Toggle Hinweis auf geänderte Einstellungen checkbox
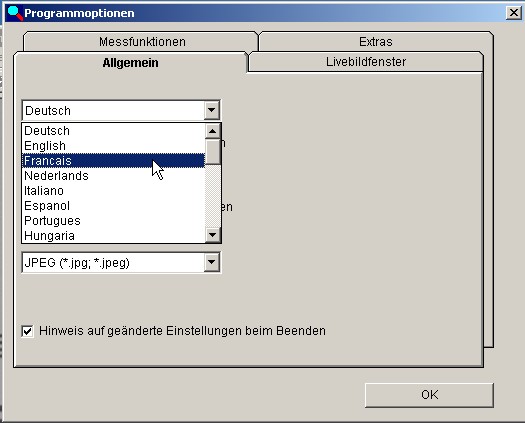The height and width of the screenshot is (423, 525). tap(27, 331)
